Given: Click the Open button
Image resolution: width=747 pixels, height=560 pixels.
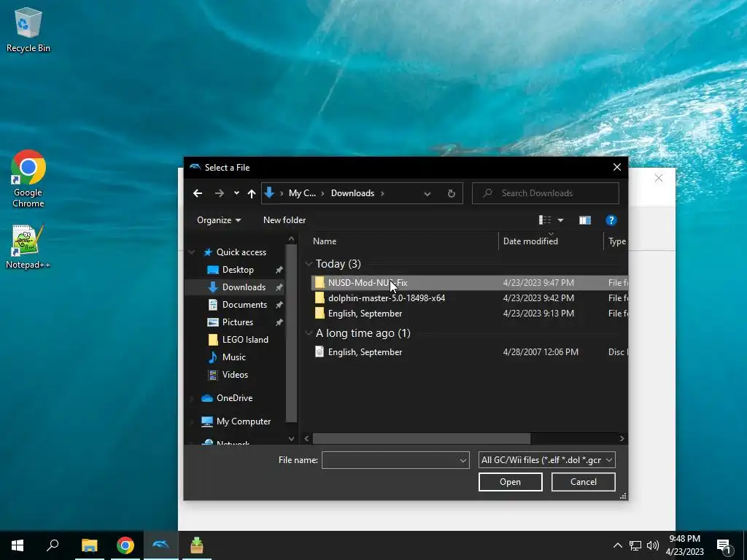Looking at the screenshot, I should point(510,482).
